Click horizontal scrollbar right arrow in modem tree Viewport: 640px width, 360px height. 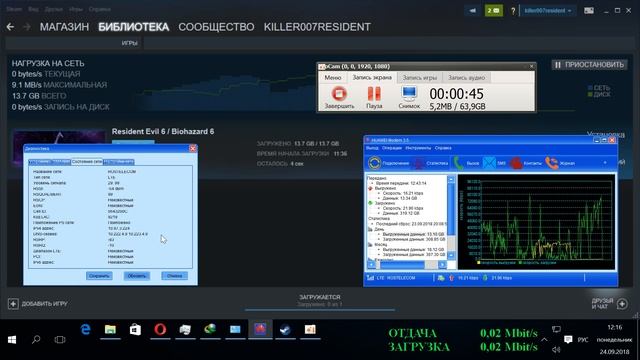point(442,264)
